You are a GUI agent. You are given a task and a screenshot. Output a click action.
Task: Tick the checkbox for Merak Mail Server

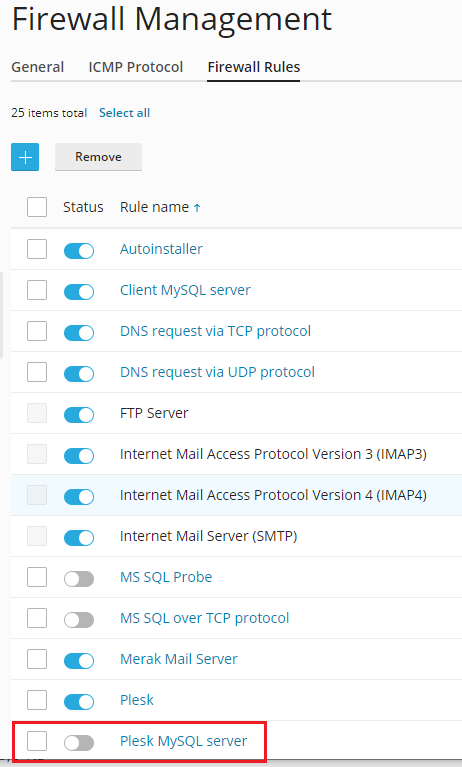[37, 659]
